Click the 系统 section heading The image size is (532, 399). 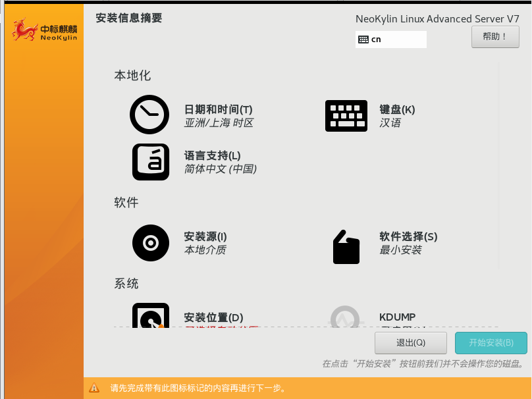(x=126, y=284)
